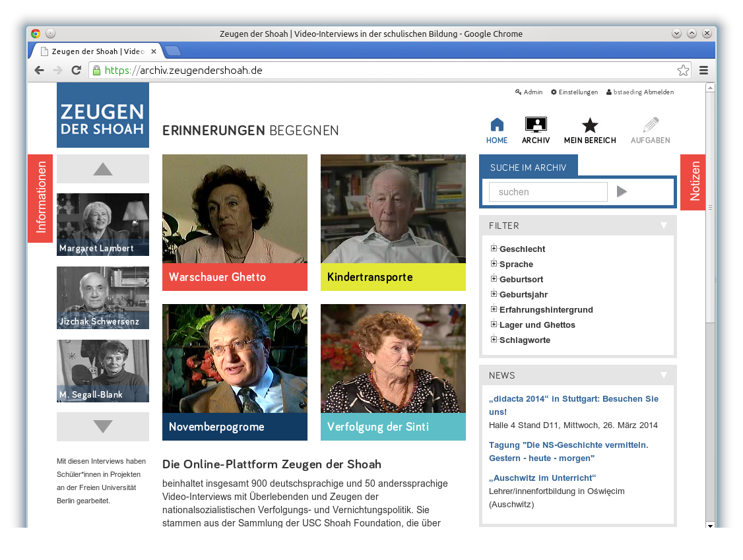Click the browser back arrow

(40, 70)
